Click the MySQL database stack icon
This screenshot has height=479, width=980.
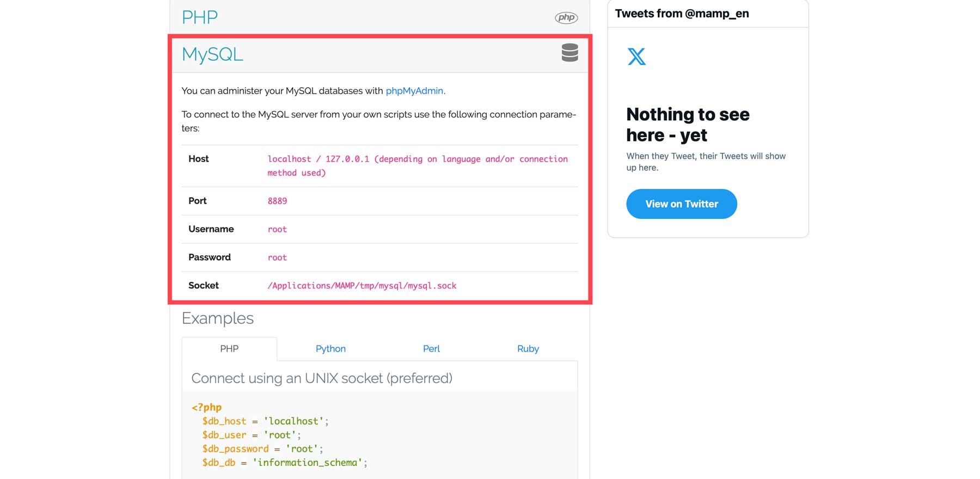click(x=569, y=53)
